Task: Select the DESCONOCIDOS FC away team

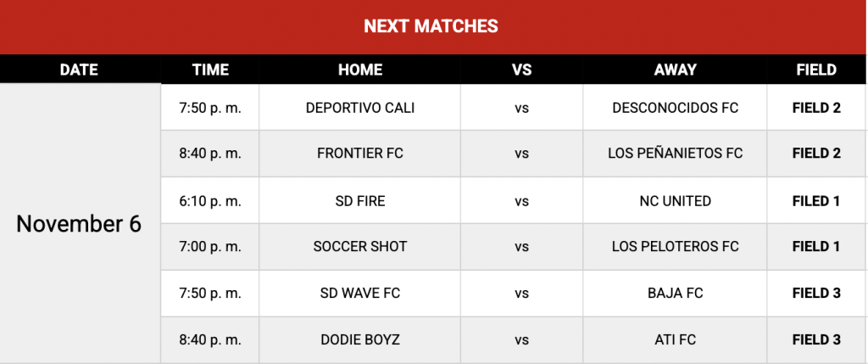Action: pos(675,108)
